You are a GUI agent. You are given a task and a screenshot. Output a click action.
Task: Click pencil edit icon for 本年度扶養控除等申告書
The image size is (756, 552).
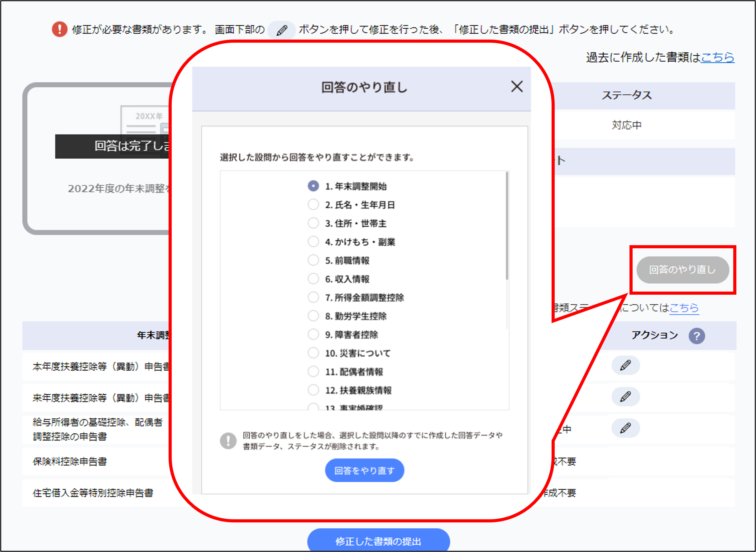click(x=625, y=365)
